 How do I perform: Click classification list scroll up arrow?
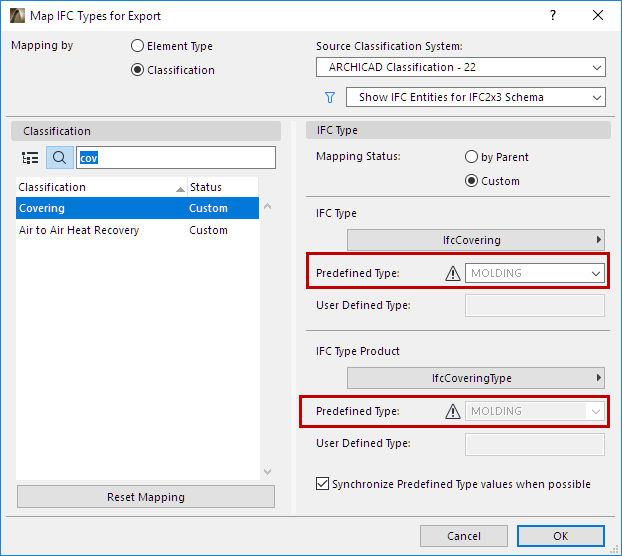pos(267,206)
